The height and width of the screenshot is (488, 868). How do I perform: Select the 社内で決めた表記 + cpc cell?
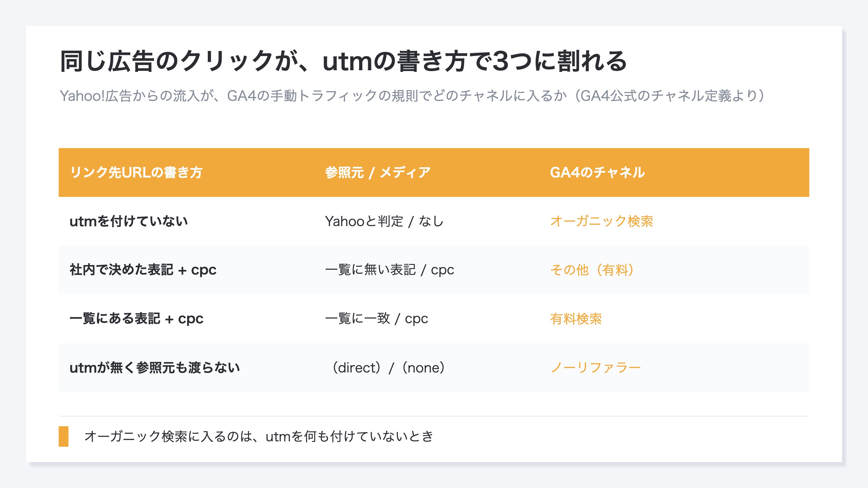(143, 270)
